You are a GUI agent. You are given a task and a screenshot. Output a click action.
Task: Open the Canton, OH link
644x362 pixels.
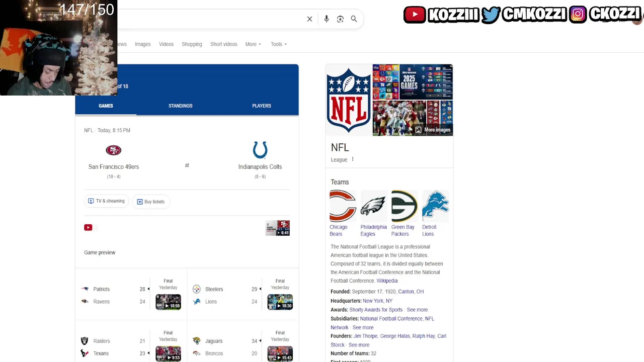pos(411,292)
